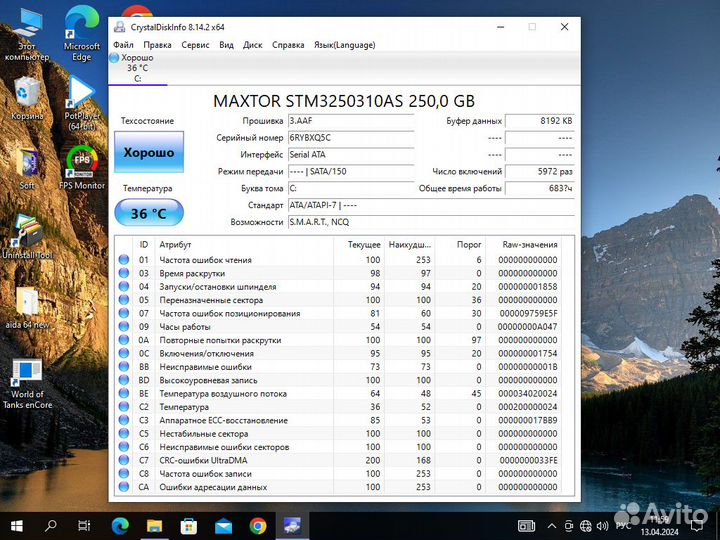Click the Порог column header

pos(460,245)
